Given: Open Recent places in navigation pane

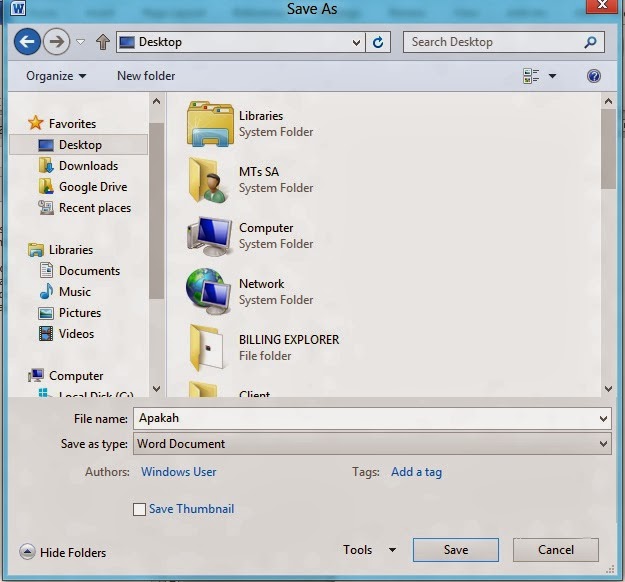Looking at the screenshot, I should [x=95, y=208].
